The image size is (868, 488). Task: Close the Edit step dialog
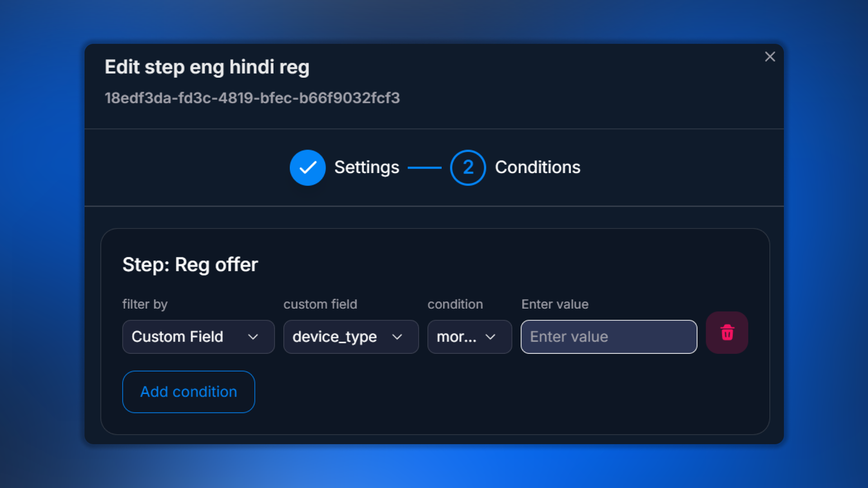[770, 56]
